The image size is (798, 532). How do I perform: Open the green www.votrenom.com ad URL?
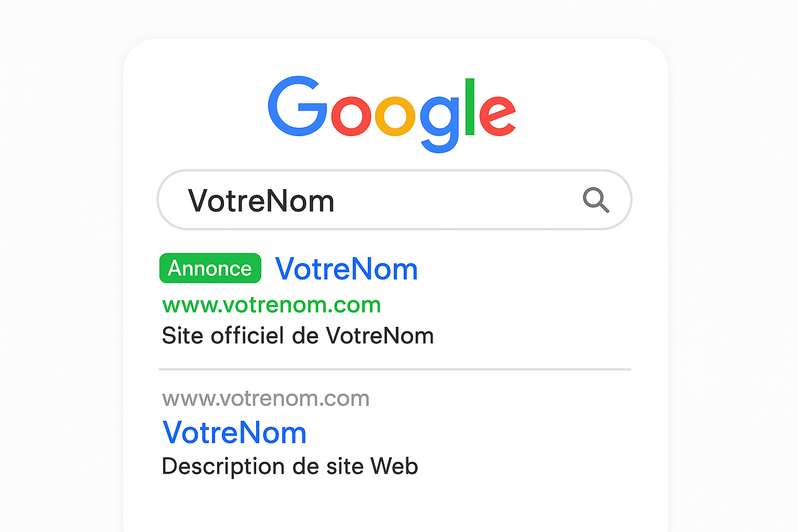coord(271,305)
